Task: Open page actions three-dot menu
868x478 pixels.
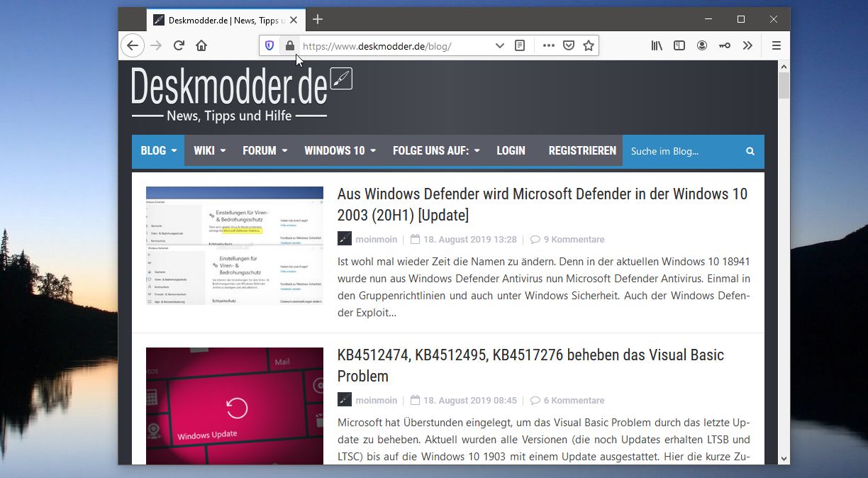Action: pyautogui.click(x=548, y=45)
